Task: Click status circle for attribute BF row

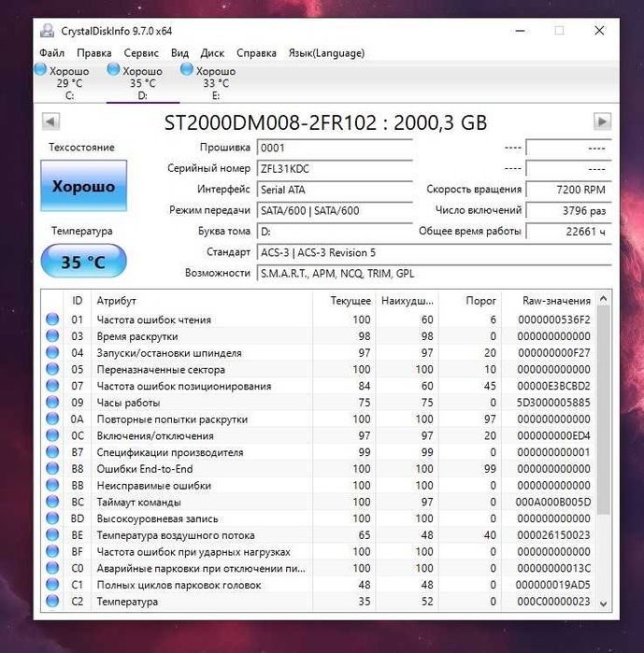Action: coord(52,551)
